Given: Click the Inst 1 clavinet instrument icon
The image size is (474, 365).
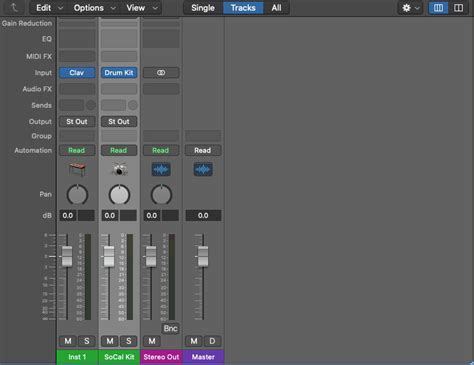Looking at the screenshot, I should click(x=77, y=169).
